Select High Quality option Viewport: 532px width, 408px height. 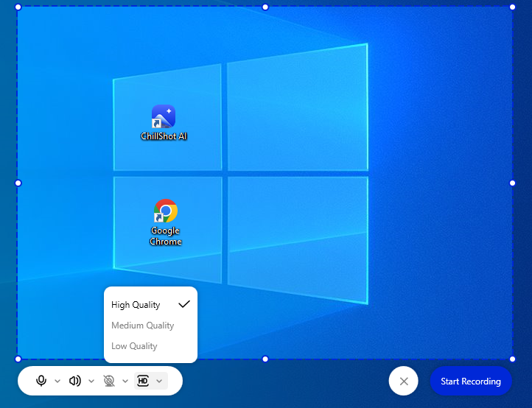point(150,305)
